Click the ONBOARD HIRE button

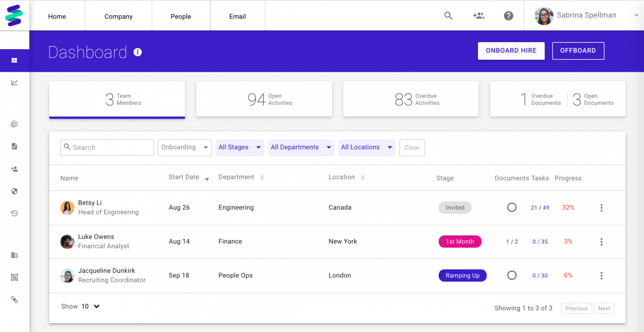511,51
